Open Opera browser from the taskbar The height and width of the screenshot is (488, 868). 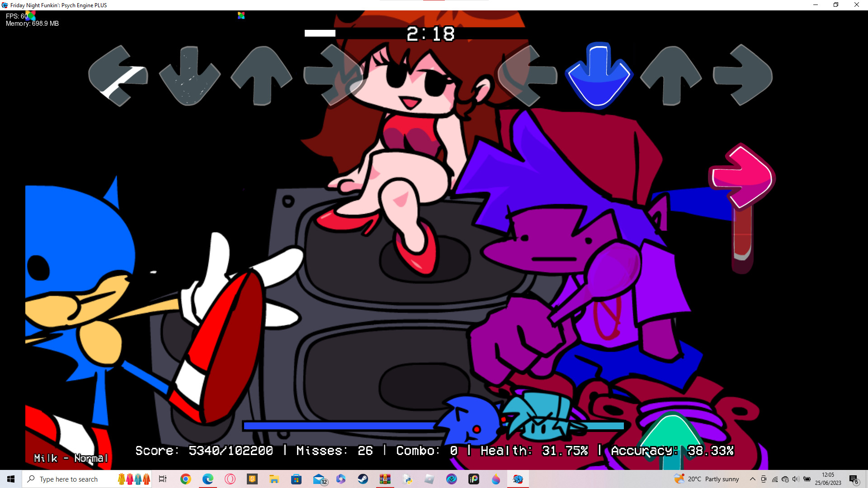(x=230, y=479)
